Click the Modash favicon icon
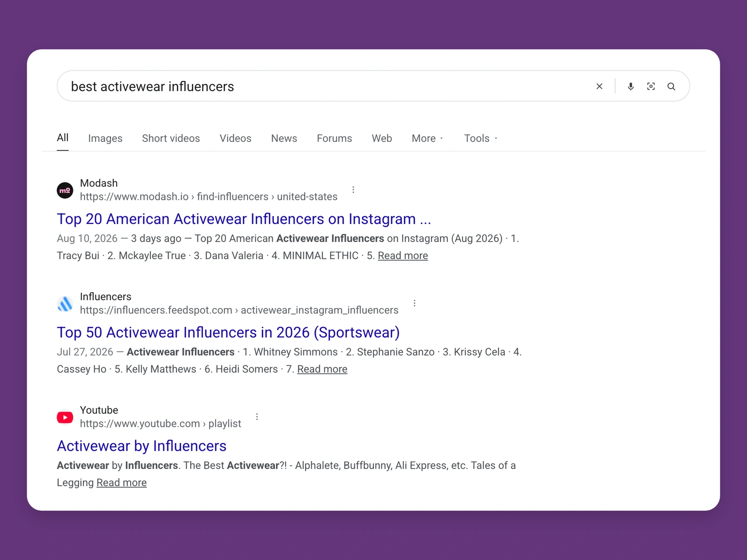747x560 pixels. tap(65, 190)
